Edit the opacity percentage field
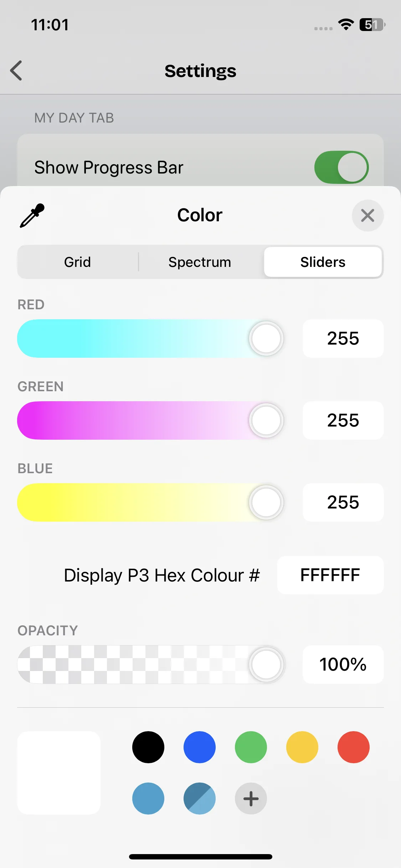Image resolution: width=401 pixels, height=868 pixels. (343, 665)
